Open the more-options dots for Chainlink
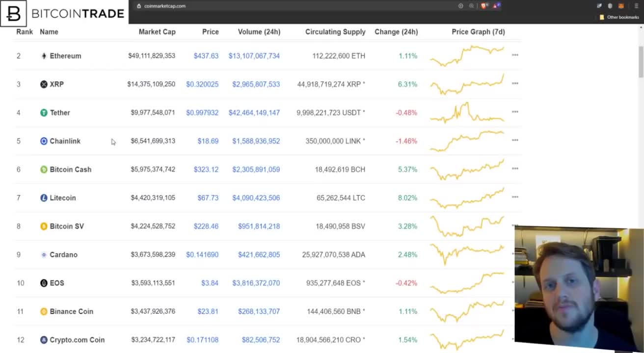Screen dimensions: 644x353 coord(515,140)
